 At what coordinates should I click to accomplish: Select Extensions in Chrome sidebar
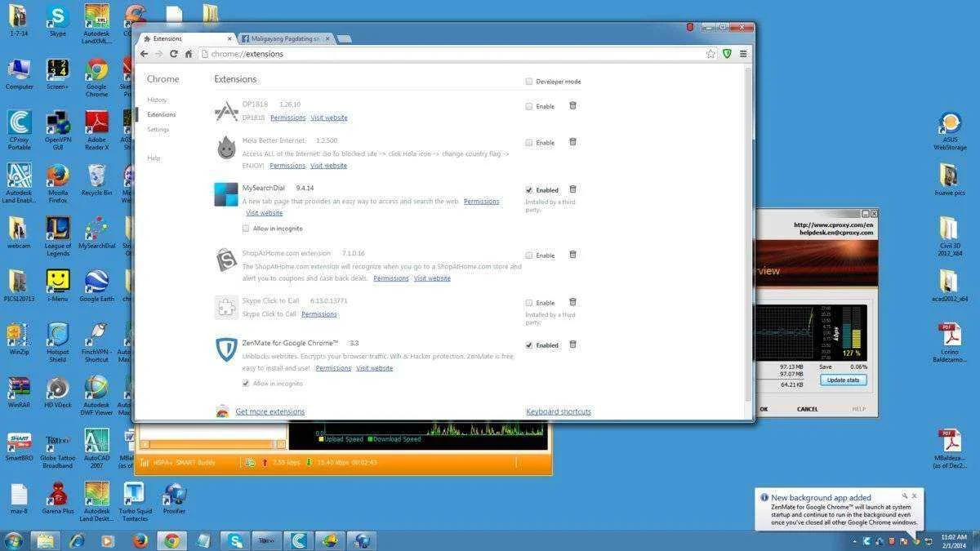(x=162, y=114)
